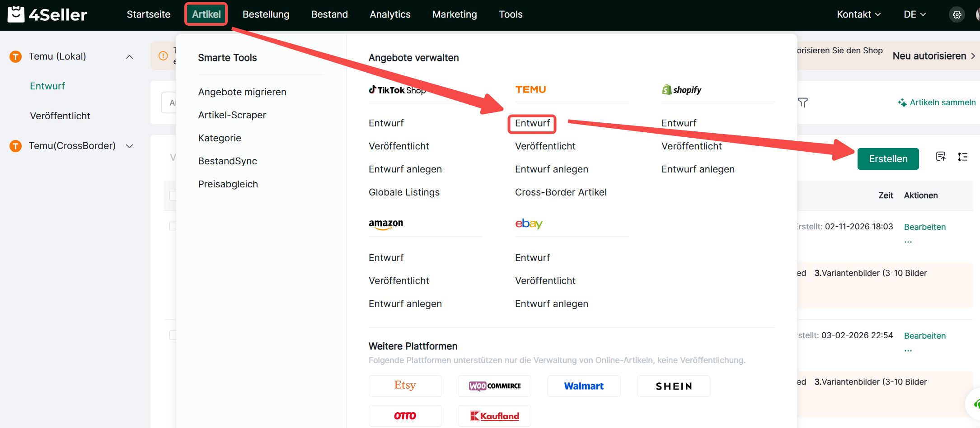Collapse the Temu (Lokal) sidebar section
The image size is (980, 428).
tap(129, 56)
